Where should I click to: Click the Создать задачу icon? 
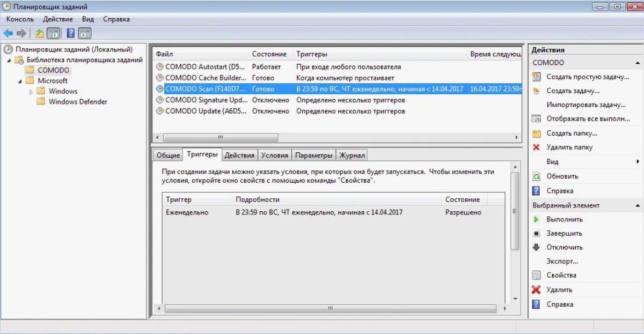tap(536, 91)
